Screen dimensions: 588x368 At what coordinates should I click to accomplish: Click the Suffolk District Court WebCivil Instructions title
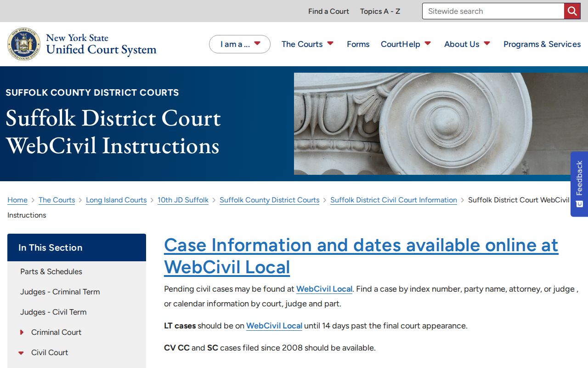tap(113, 132)
